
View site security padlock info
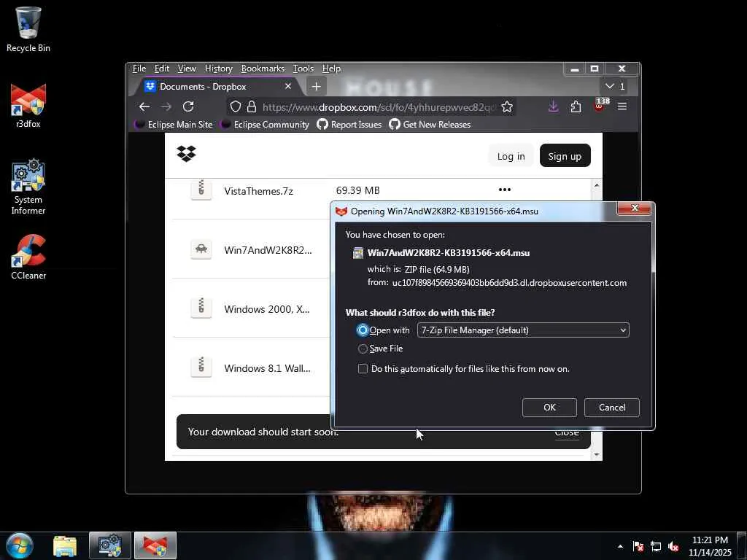click(x=252, y=106)
